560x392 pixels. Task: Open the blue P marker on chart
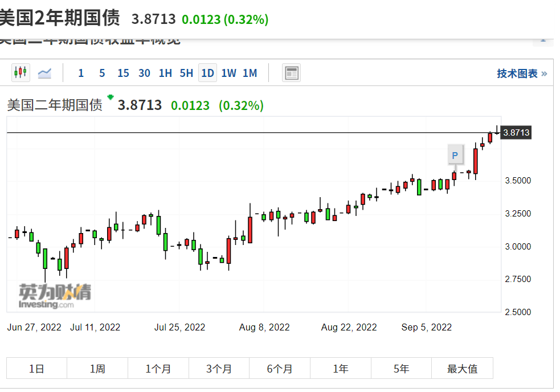pyautogui.click(x=455, y=155)
